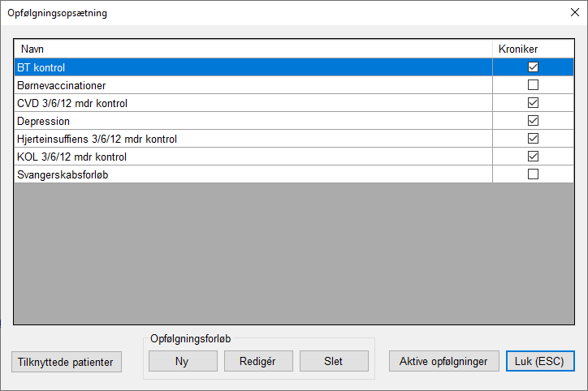Create new follow-up with Ny button
588x391 pixels.
[x=183, y=361]
